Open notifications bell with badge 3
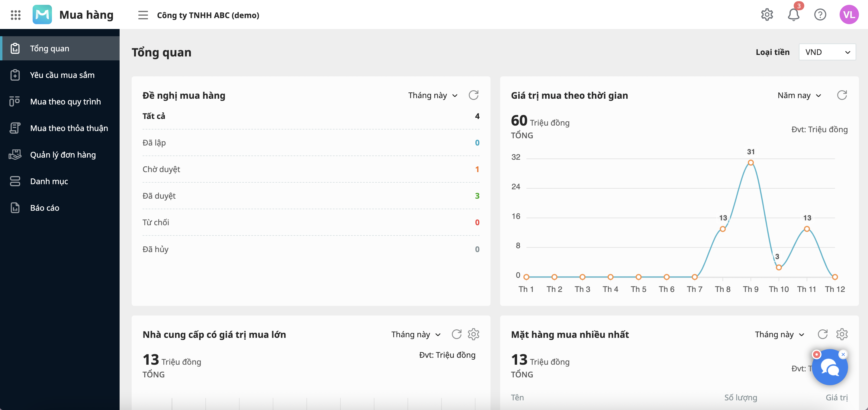 point(793,15)
